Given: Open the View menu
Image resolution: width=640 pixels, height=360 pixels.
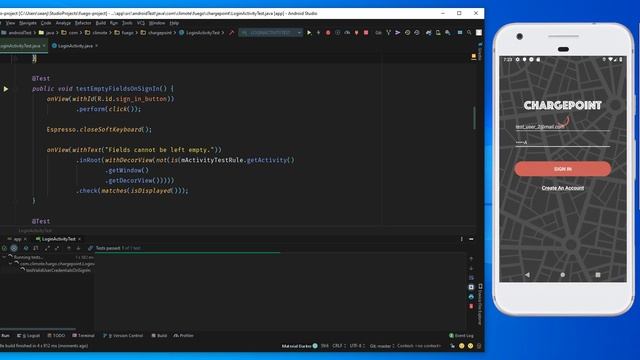Looking at the screenshot, I should [11, 23].
